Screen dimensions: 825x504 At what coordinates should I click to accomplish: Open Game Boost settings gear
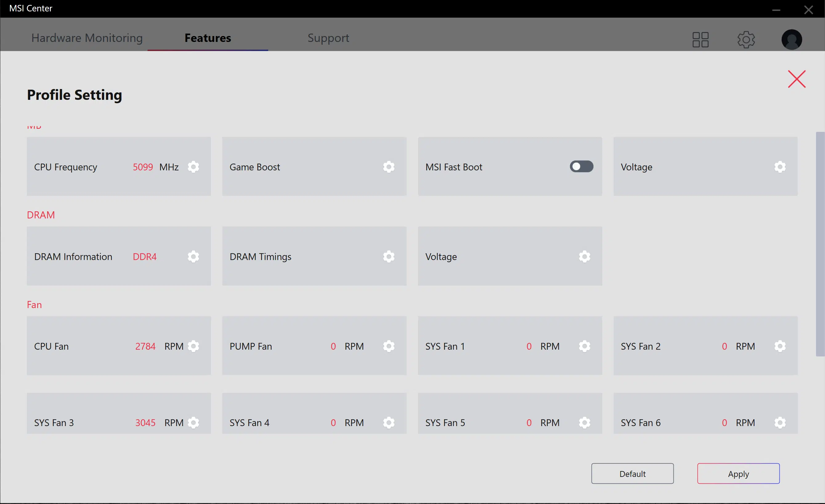[x=389, y=167]
